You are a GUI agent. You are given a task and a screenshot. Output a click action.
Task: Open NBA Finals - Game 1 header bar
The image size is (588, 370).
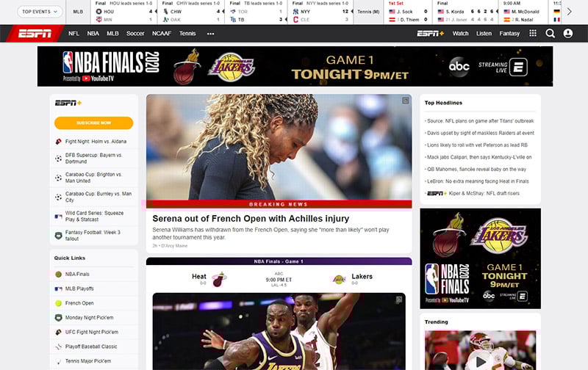279,261
